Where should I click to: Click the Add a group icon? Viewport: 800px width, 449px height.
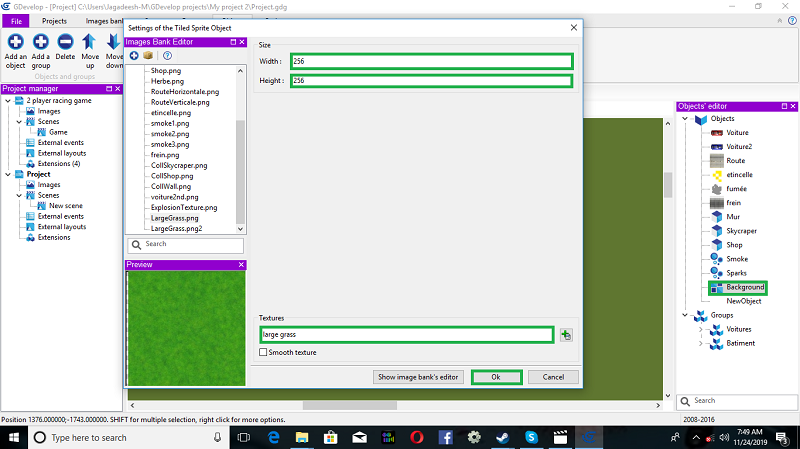point(41,42)
